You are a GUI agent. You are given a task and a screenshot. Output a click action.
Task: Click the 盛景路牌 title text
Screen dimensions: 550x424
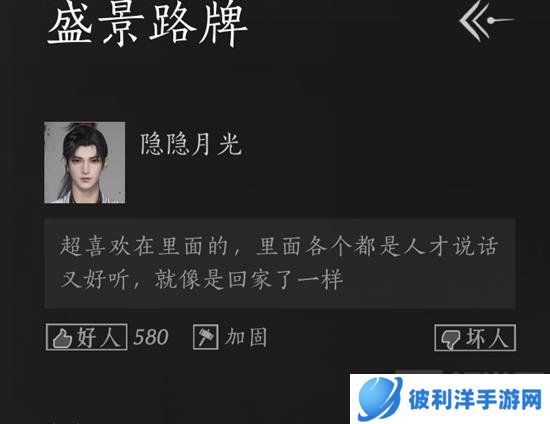147,25
